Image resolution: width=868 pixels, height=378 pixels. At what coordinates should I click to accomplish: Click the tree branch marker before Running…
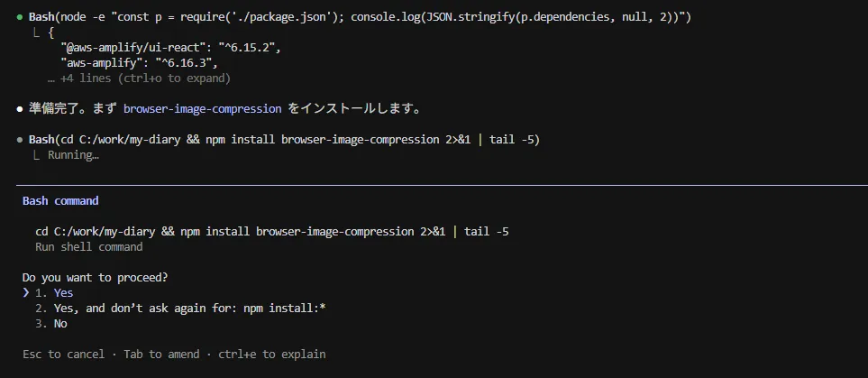point(37,155)
